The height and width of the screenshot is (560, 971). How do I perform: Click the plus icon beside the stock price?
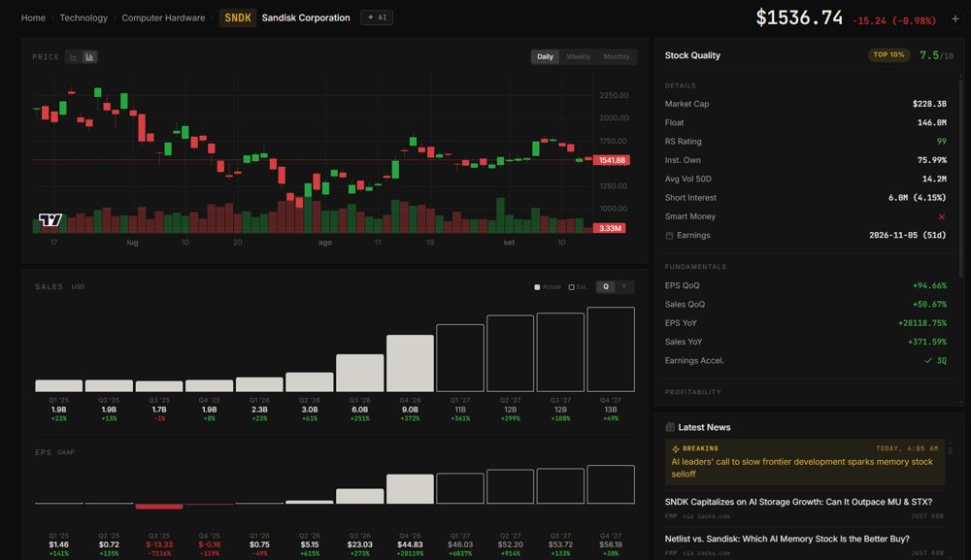955,18
